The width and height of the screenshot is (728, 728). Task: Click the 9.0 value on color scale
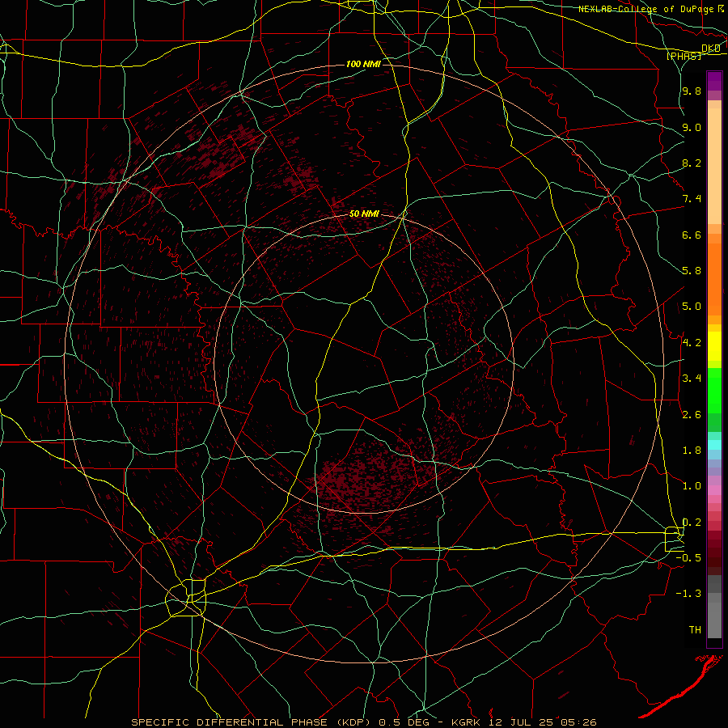[692, 127]
